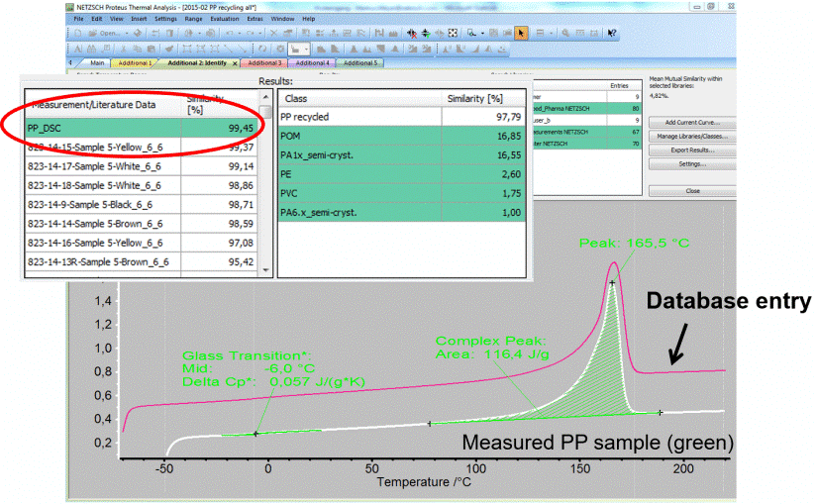The width and height of the screenshot is (817, 504).
Task: Click the Settings... button in side panel
Action: (x=692, y=163)
